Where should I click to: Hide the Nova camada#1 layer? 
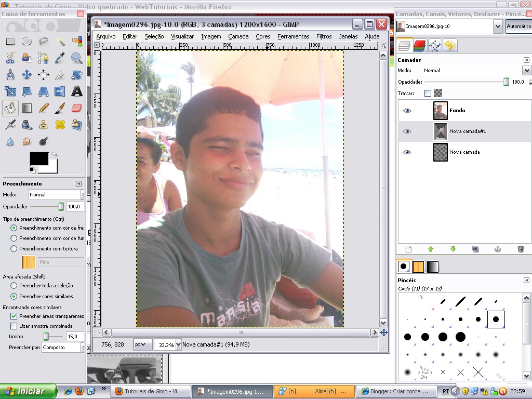[x=407, y=131]
